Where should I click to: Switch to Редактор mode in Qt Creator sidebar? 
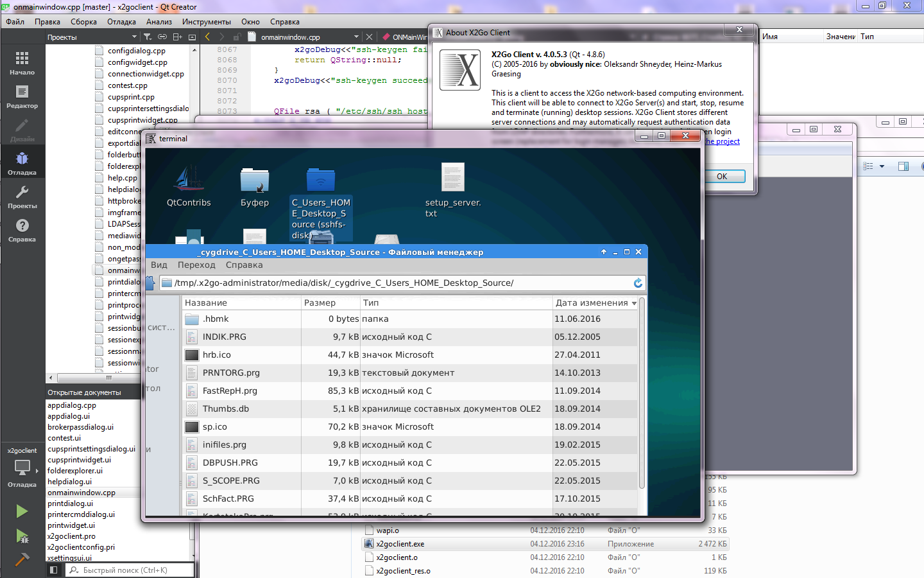[22, 96]
